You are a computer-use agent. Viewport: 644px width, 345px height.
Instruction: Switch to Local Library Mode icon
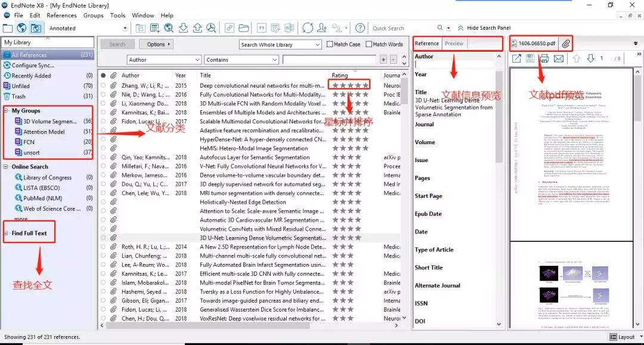[x=8, y=28]
